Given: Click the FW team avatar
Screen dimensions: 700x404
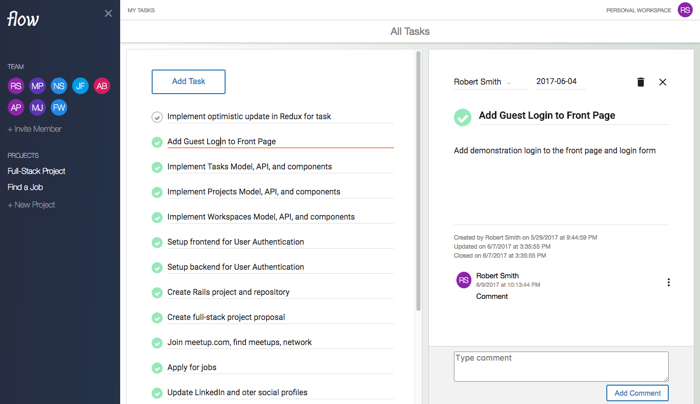Looking at the screenshot, I should (59, 107).
